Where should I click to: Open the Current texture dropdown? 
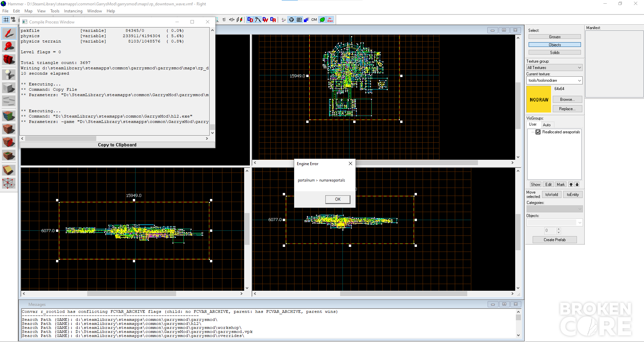pos(554,80)
